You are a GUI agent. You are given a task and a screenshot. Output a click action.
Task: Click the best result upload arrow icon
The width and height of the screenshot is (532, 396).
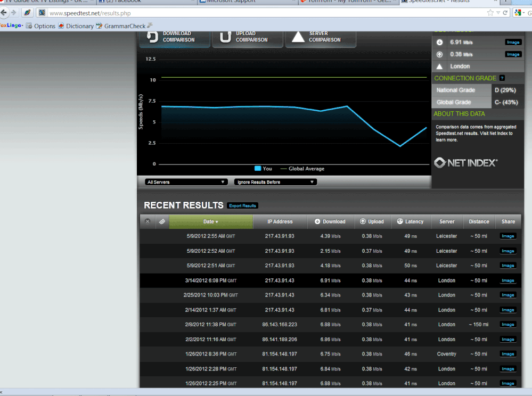(440, 55)
